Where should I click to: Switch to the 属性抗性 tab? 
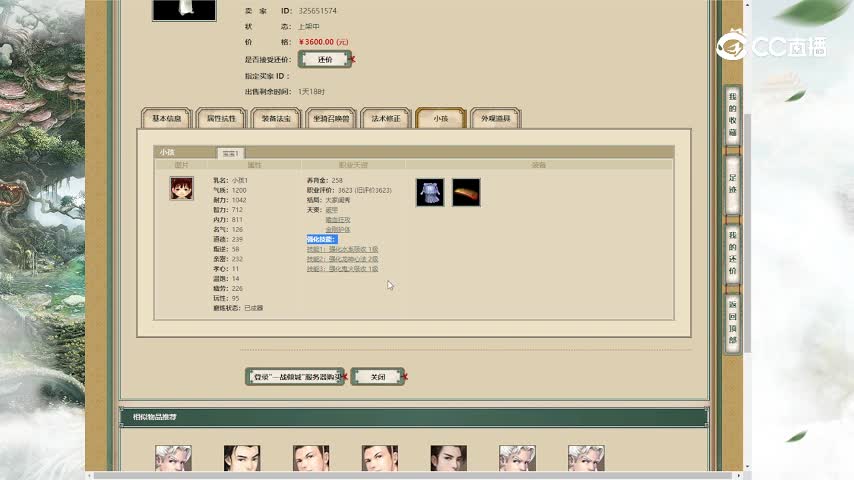pos(221,118)
